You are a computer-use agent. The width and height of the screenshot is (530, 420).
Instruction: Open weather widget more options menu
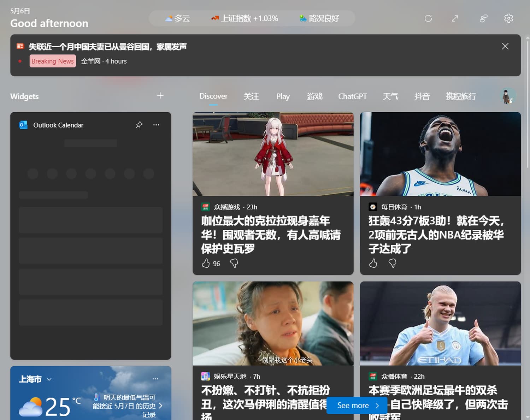155,379
